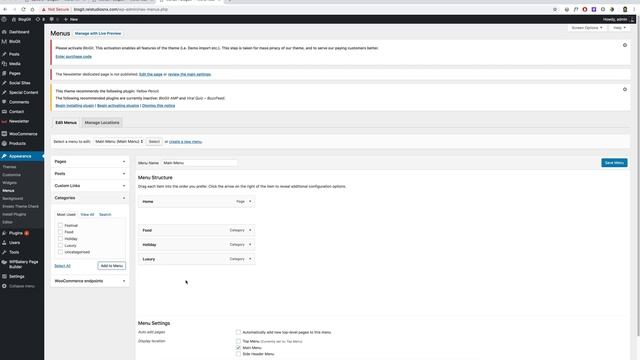This screenshot has width=640, height=360.
Task: Open Plugins icon in sidebar
Action: tap(4, 233)
